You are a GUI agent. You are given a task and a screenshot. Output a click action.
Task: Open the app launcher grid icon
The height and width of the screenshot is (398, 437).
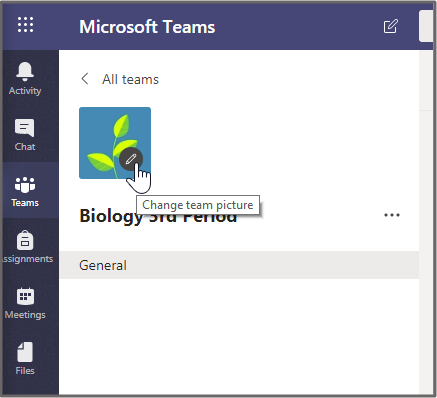[x=26, y=25]
